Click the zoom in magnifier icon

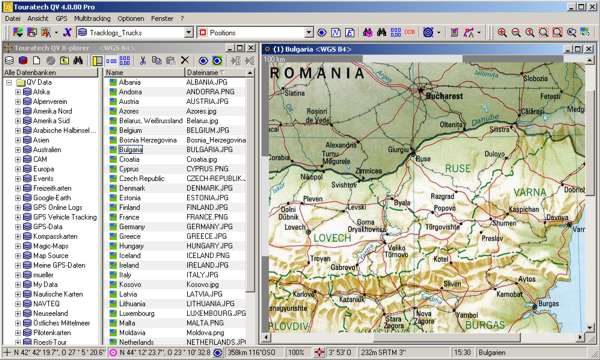pyautogui.click(x=502, y=33)
